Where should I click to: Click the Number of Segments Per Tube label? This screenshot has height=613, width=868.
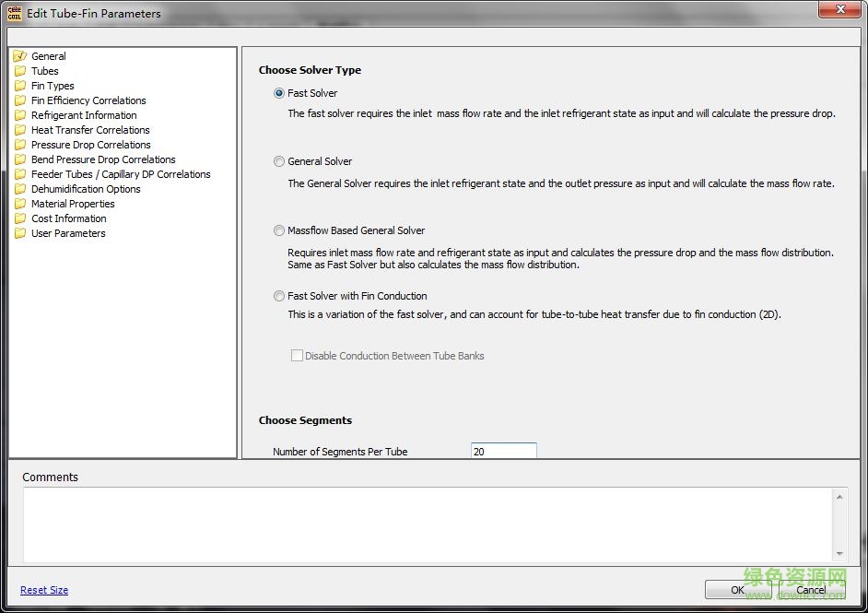(x=340, y=452)
